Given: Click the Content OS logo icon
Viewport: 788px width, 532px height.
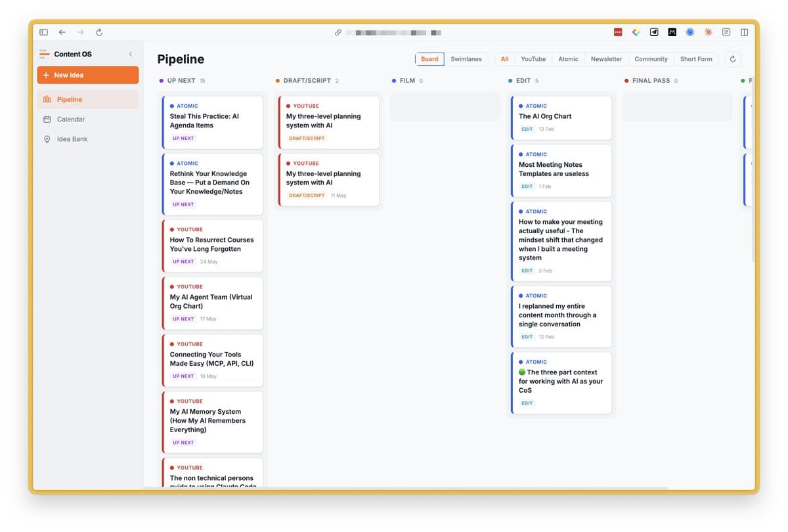Looking at the screenshot, I should 44,54.
